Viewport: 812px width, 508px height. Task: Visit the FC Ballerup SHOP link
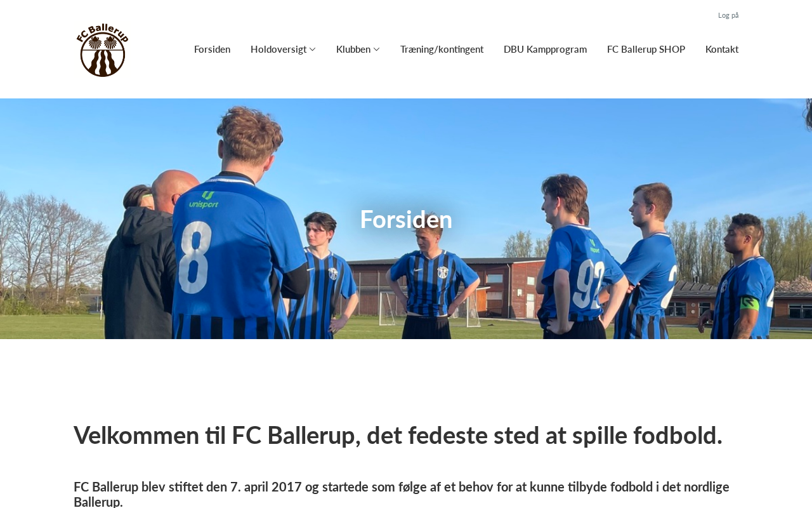pyautogui.click(x=646, y=50)
